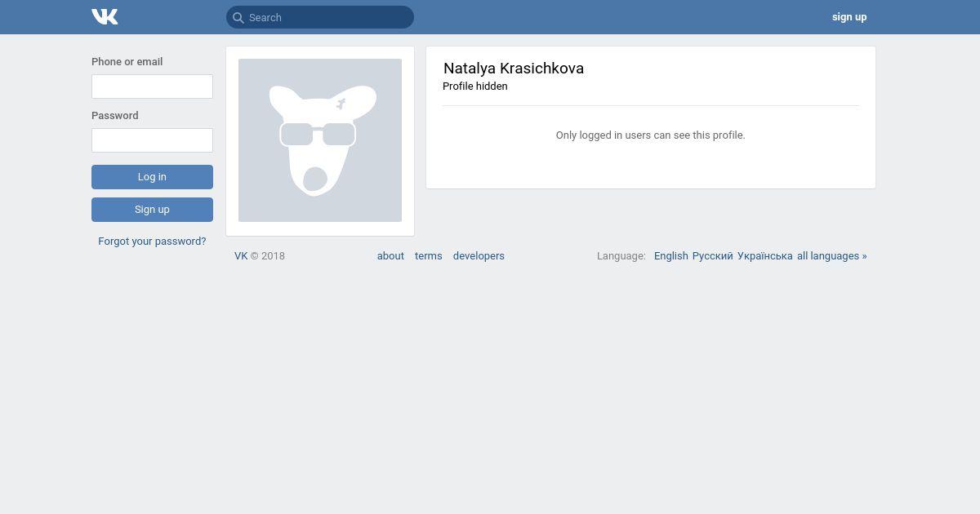Click the Profile hidden status text
The image size is (980, 514).
pyautogui.click(x=475, y=86)
